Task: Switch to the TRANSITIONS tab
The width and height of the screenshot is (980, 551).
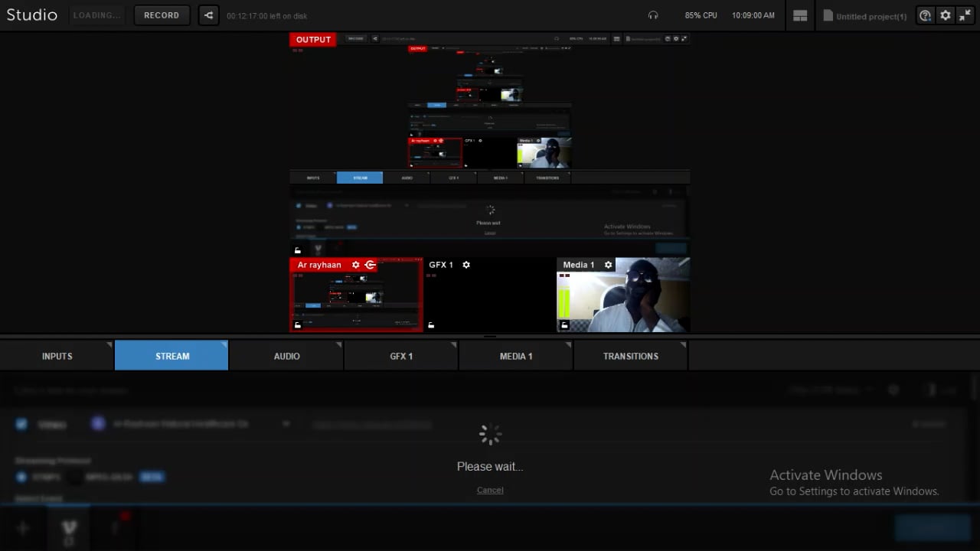Action: pos(630,356)
